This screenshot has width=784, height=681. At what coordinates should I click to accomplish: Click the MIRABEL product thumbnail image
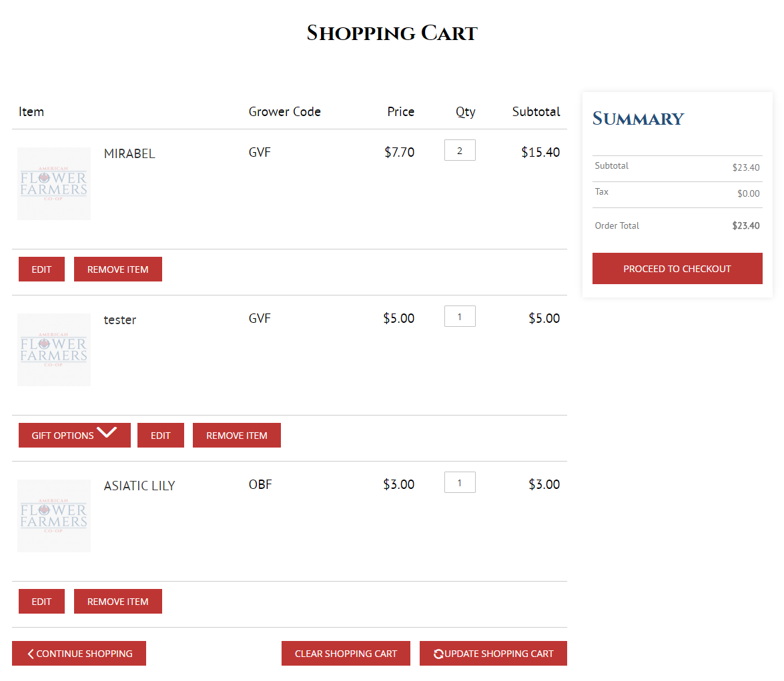click(x=54, y=183)
